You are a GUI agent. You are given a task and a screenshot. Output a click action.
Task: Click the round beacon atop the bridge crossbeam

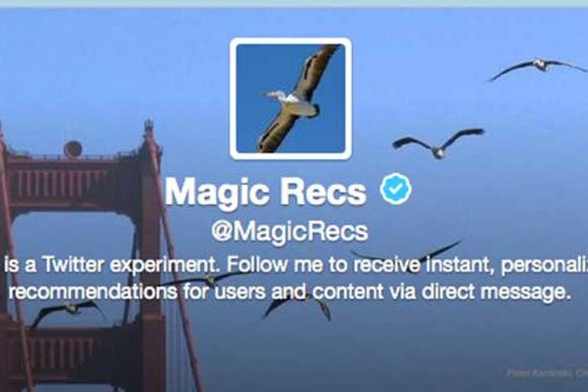[73, 149]
